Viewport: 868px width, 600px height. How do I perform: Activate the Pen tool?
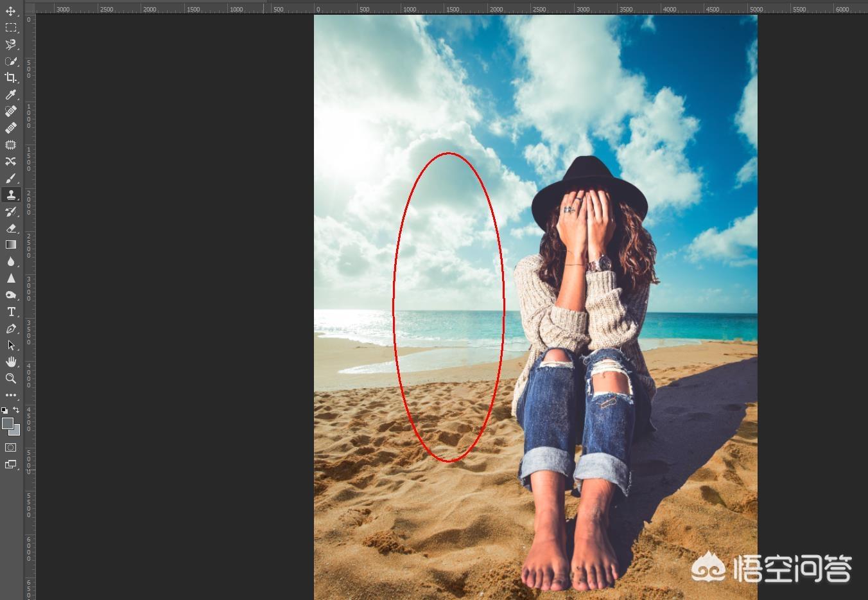pos(11,328)
